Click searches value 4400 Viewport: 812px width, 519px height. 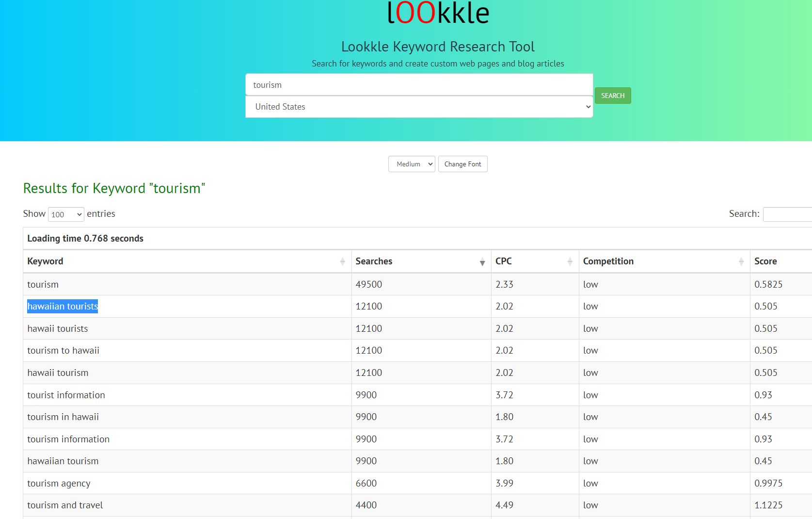pos(366,505)
